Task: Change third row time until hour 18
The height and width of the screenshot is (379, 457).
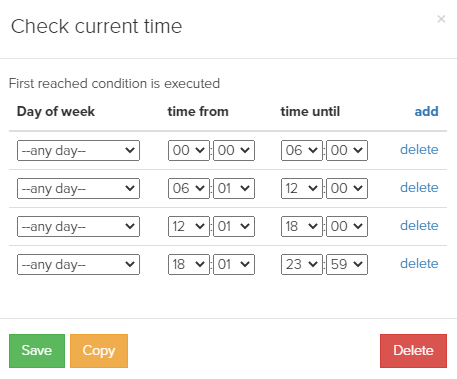Action: pos(302,226)
